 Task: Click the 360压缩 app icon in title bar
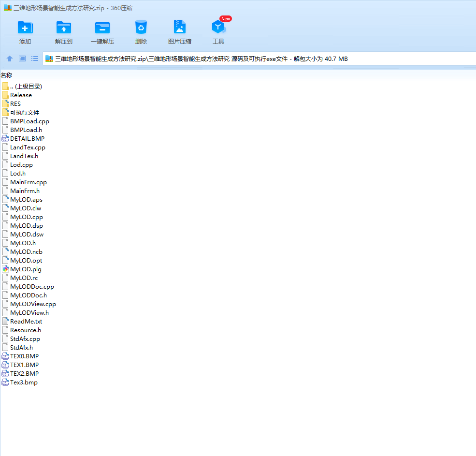point(8,8)
